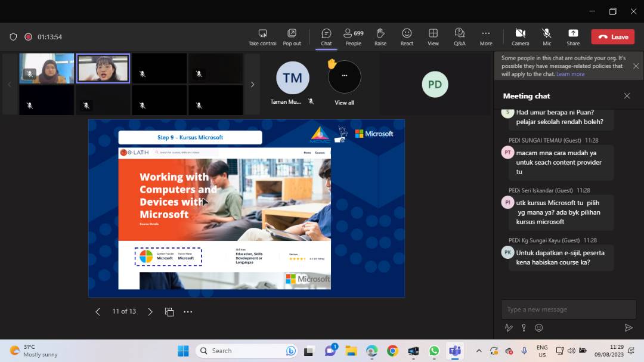Turn on the Camera
Viewport: 644px width, 362px height.
tap(521, 37)
